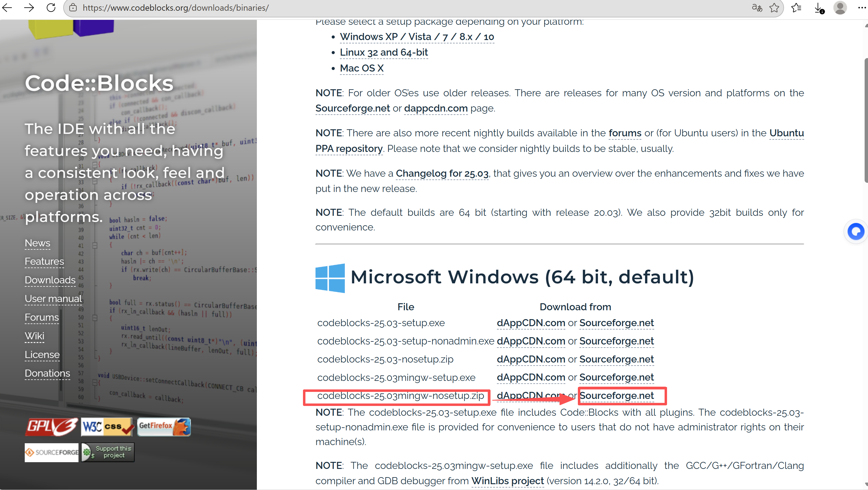Open the translate page icon in address bar
This screenshot has width=868, height=490.
[x=757, y=7]
